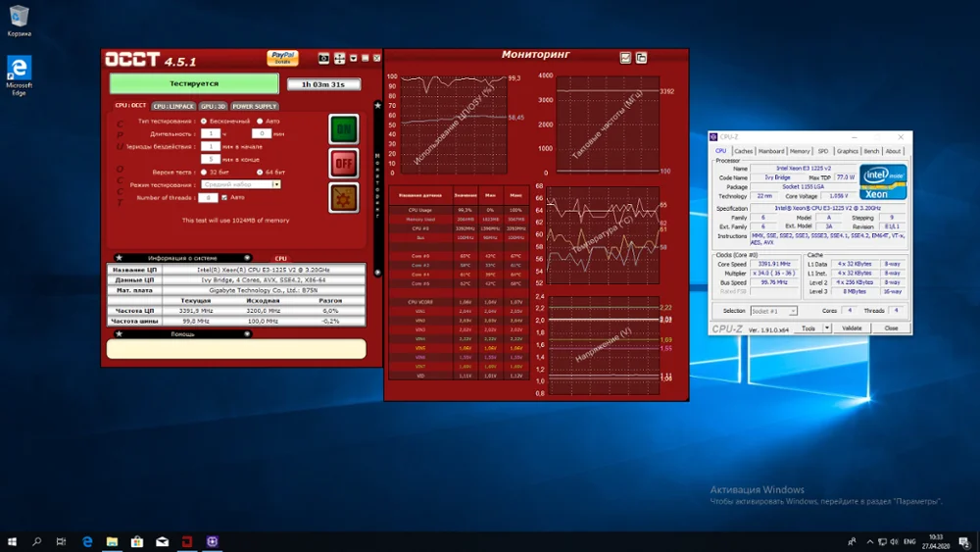
Task: Open the Mainboard tab in CPU-Z
Action: coord(770,151)
